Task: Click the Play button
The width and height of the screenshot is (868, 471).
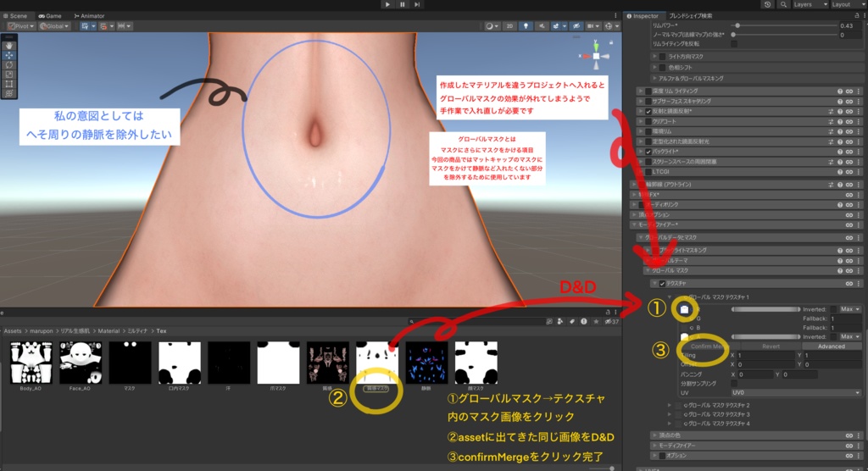Action: 387,4
